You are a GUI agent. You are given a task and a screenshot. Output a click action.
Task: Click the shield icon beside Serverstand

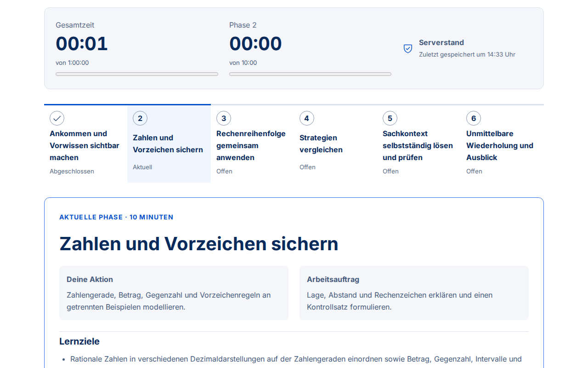coord(408,48)
